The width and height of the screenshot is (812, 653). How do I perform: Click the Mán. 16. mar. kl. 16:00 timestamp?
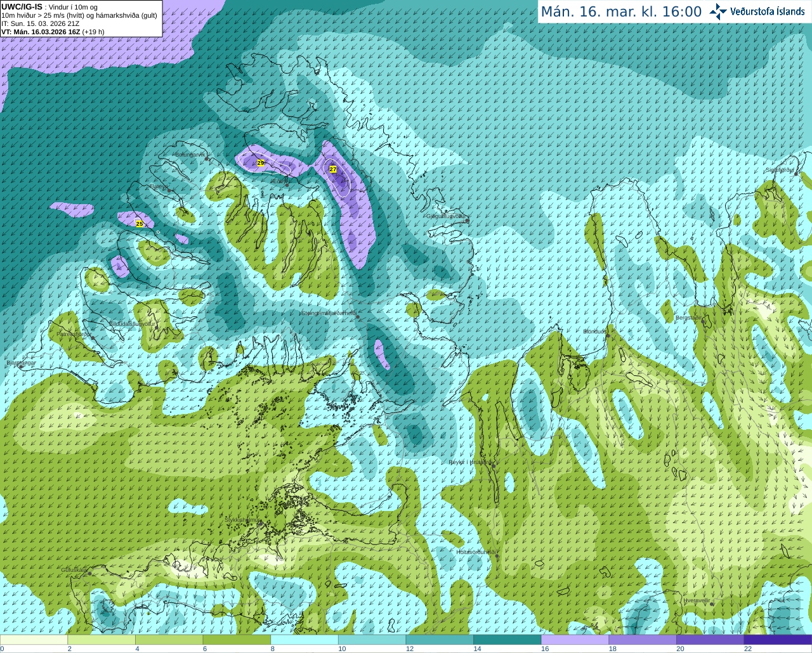621,12
